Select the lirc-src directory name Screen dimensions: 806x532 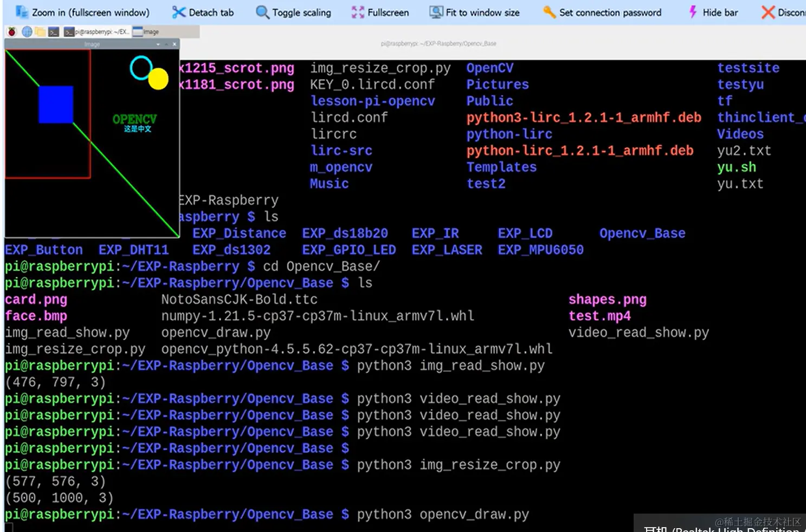341,151
